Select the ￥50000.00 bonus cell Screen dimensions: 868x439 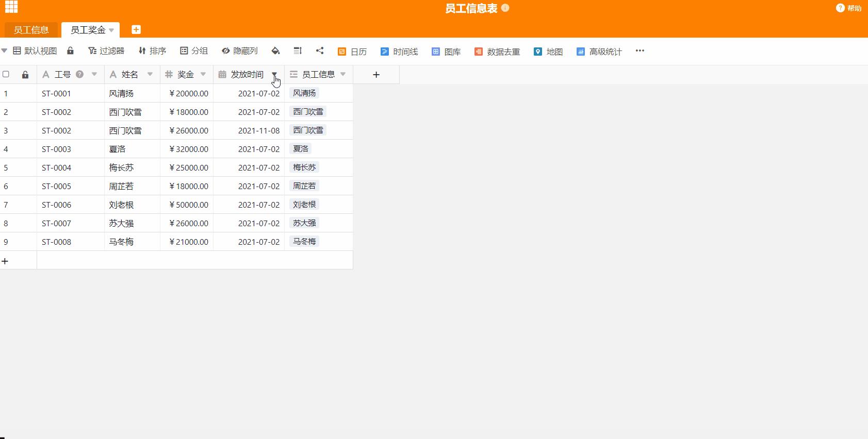(187, 205)
